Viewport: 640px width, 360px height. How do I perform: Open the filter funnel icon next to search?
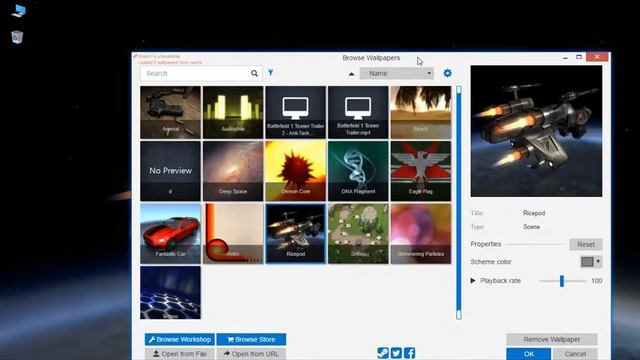[271, 73]
